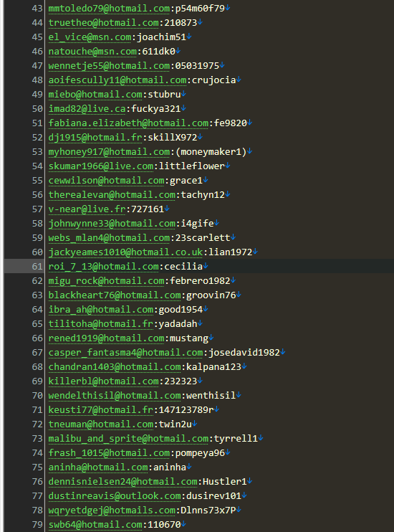Click the underlined green address on line 50
Screen dimensions: 394x532
87,109
